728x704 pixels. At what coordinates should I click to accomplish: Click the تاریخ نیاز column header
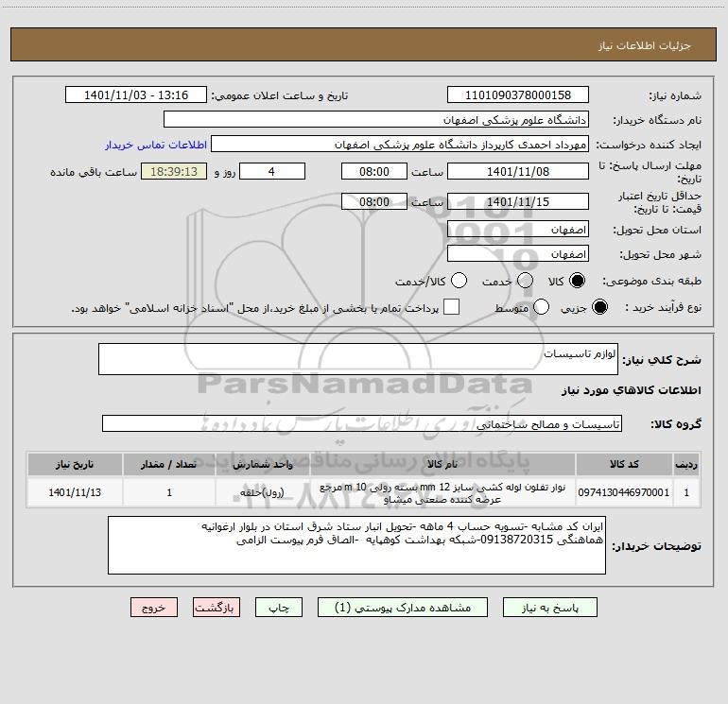click(75, 464)
